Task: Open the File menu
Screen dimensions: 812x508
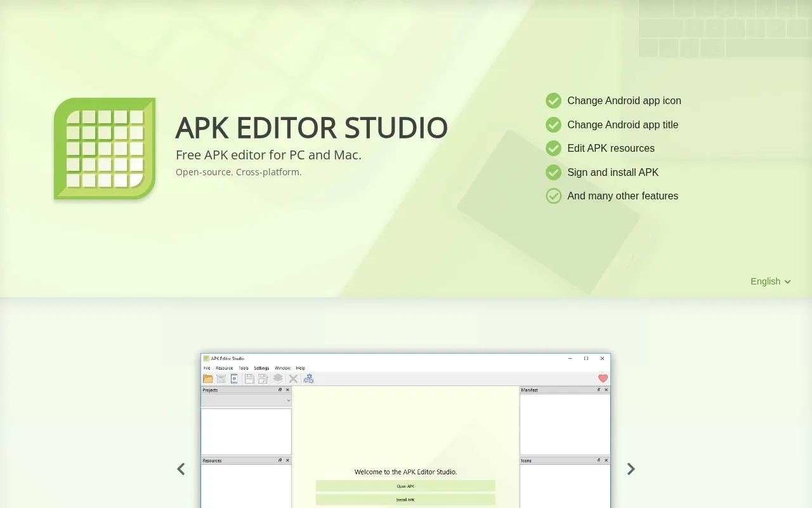Action: pos(207,368)
